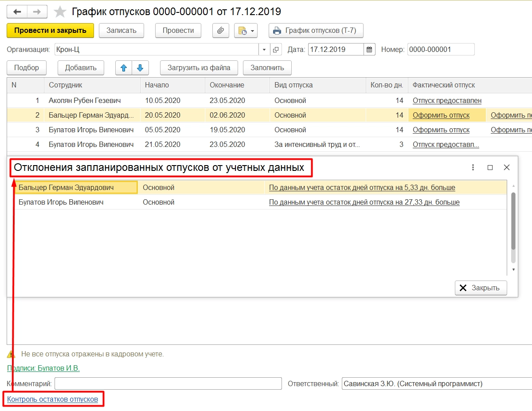This screenshot has width=532, height=411.
Task: Open attached files via paperclip icon
Action: [220, 31]
